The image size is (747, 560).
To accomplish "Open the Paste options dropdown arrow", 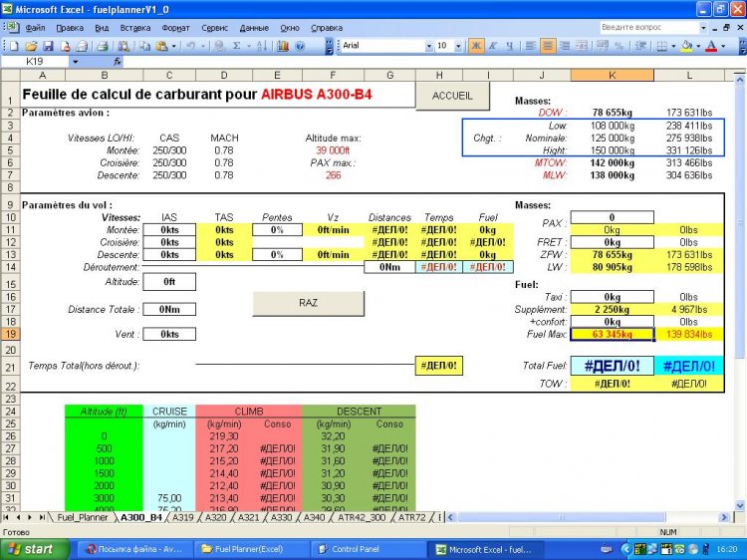I will [x=174, y=46].
